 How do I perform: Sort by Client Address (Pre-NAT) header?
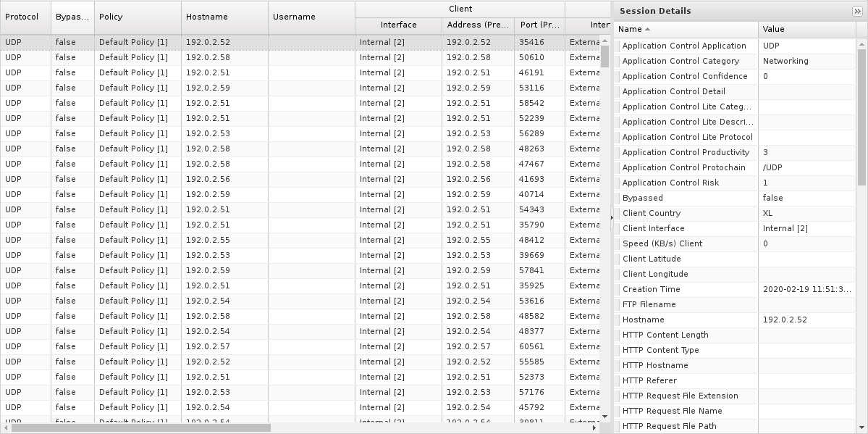click(x=479, y=25)
